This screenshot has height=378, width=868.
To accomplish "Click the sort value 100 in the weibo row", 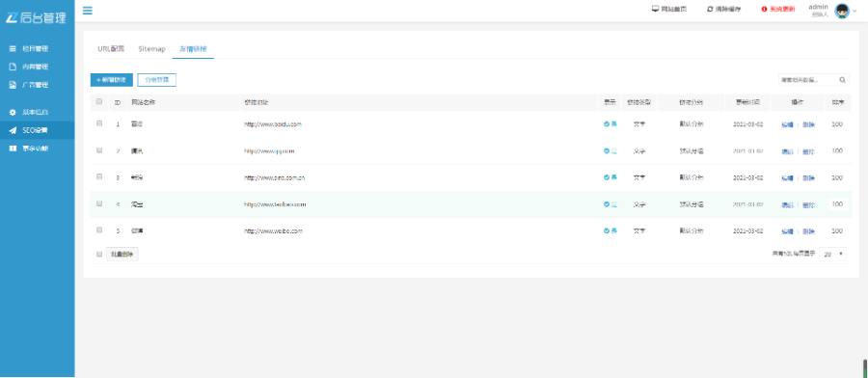I will coord(837,230).
